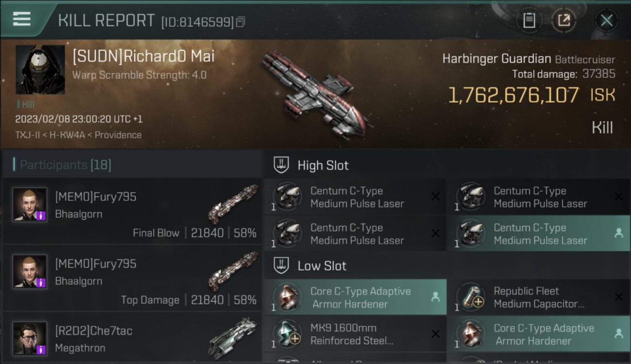Click the 1,762,676,107 ISK value

tap(514, 96)
